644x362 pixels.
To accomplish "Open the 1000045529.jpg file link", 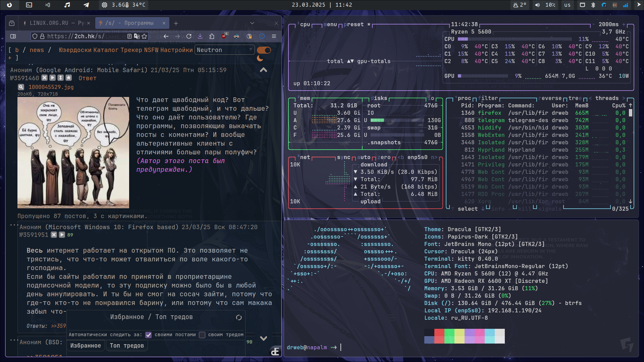I will (x=51, y=87).
